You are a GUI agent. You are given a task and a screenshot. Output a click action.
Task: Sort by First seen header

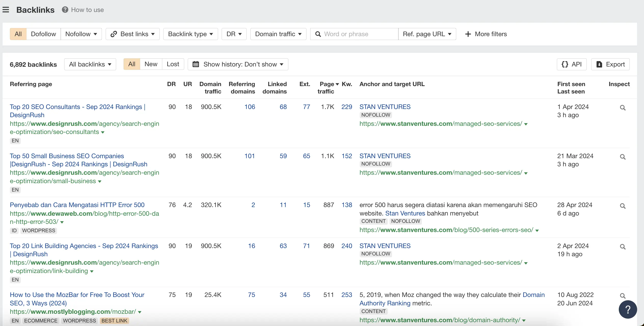(571, 84)
